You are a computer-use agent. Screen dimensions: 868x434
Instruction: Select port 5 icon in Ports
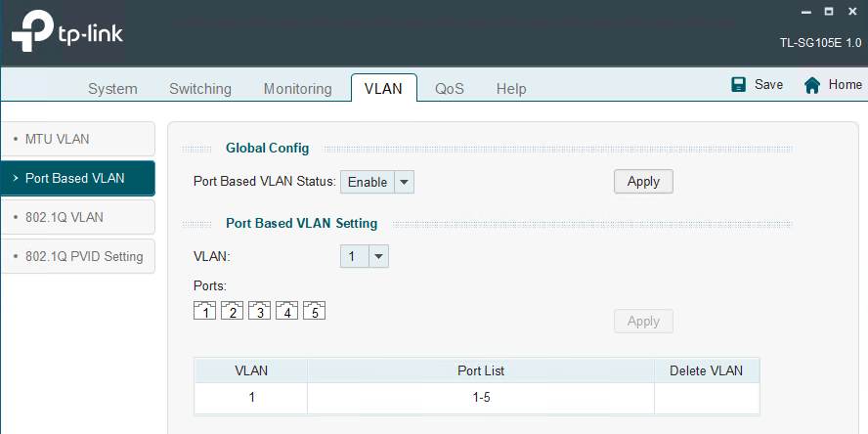pyautogui.click(x=314, y=312)
